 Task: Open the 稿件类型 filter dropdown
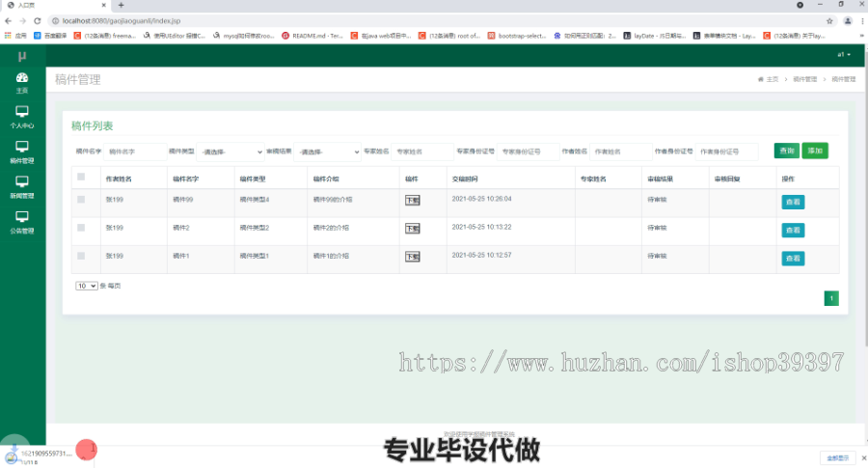click(x=231, y=151)
